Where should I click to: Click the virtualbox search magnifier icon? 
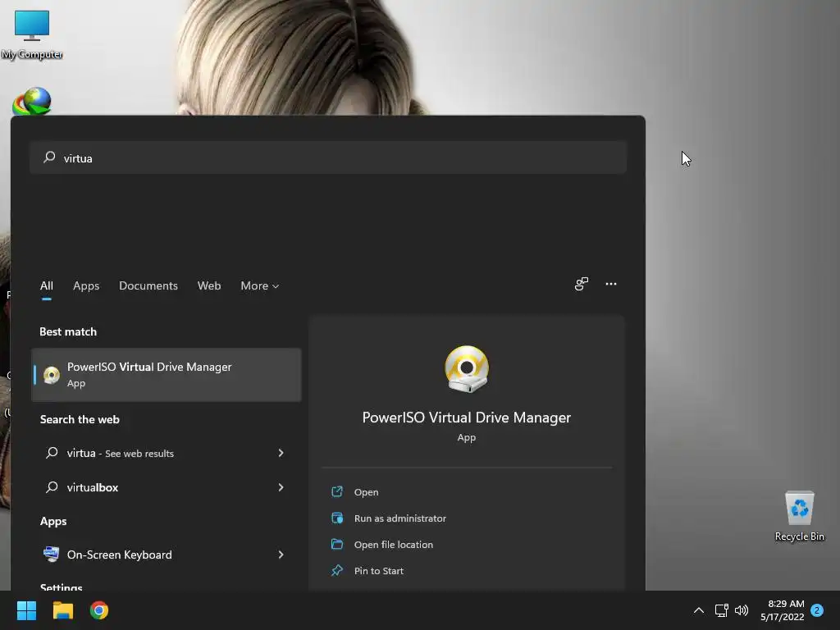click(x=52, y=487)
